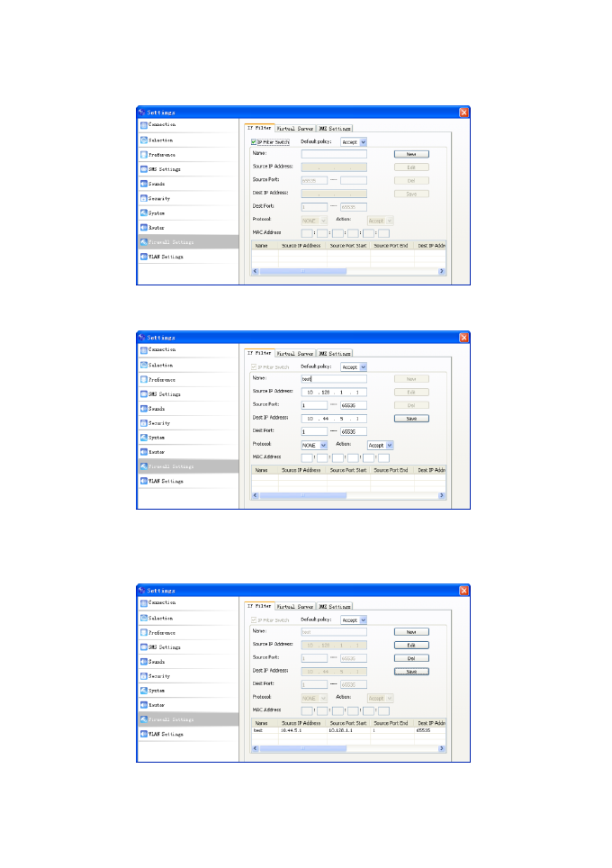Image resolution: width=612 pixels, height=868 pixels.
Task: Select Firewall Settings icon in blank-Name Settings window
Action: point(144,242)
